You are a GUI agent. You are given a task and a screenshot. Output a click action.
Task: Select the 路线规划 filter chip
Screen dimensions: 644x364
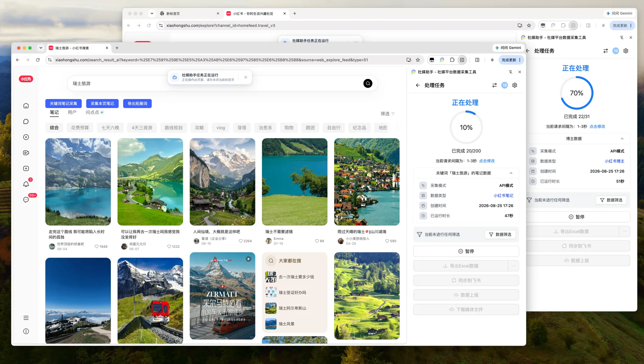174,128
